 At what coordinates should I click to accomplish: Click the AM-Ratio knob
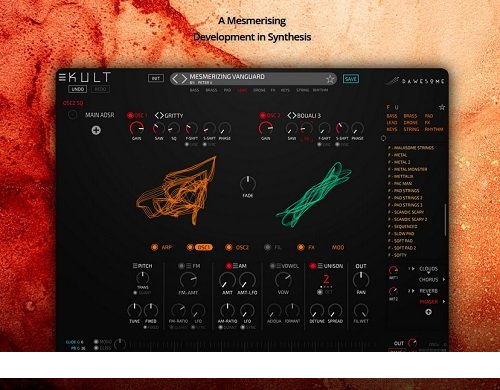[227, 310]
